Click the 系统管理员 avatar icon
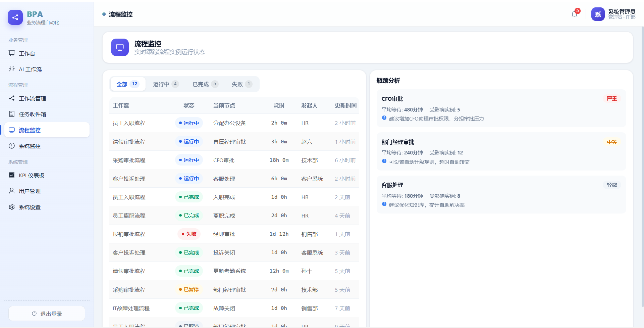The width and height of the screenshot is (644, 328). 598,14
